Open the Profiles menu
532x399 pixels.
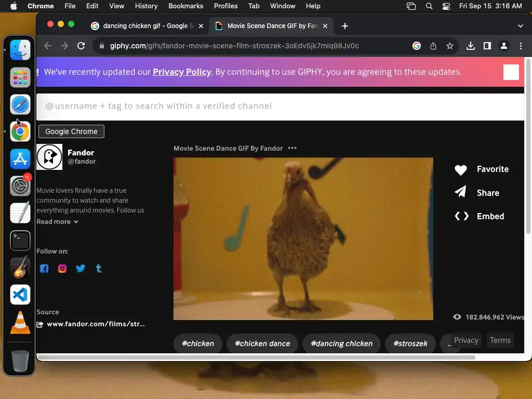(225, 6)
